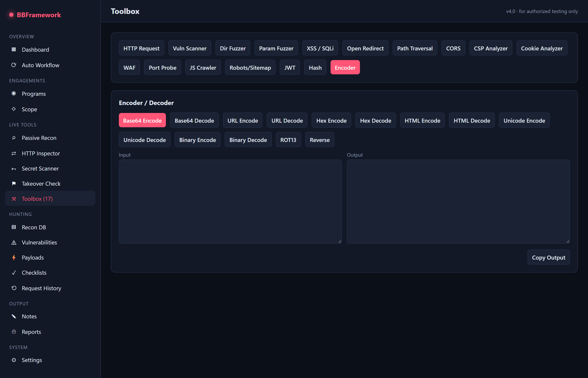Choose Base64 Decode mode
Image resolution: width=588 pixels, height=378 pixels.
(194, 120)
